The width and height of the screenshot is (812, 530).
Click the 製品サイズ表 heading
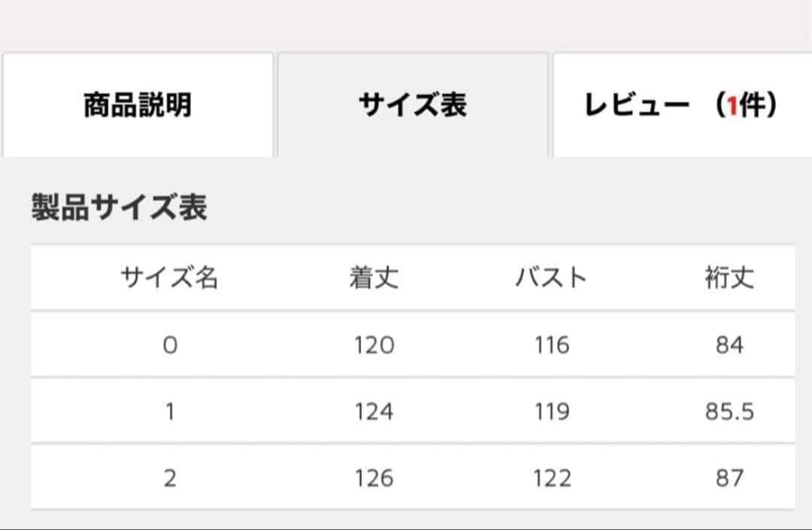[x=119, y=207]
